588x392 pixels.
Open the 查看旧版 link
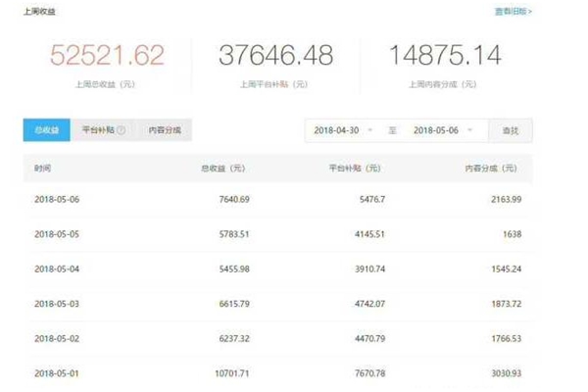click(x=513, y=12)
